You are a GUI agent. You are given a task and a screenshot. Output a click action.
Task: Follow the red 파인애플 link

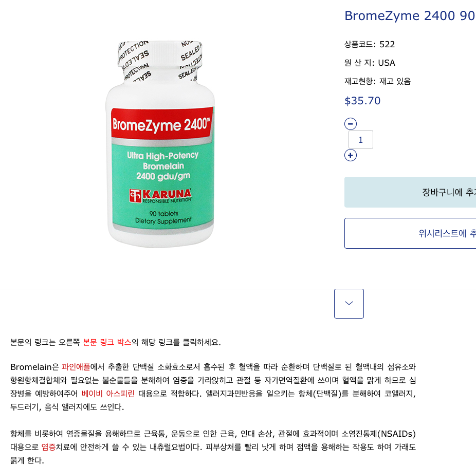[76, 367]
